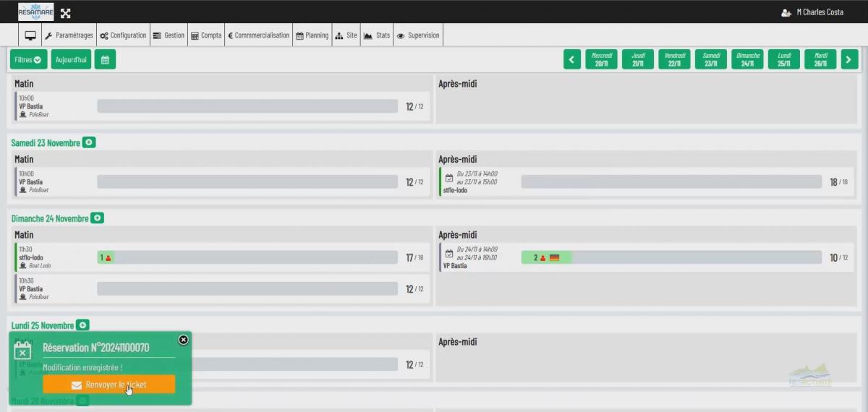Click the 18 / 18 seat count

click(838, 182)
